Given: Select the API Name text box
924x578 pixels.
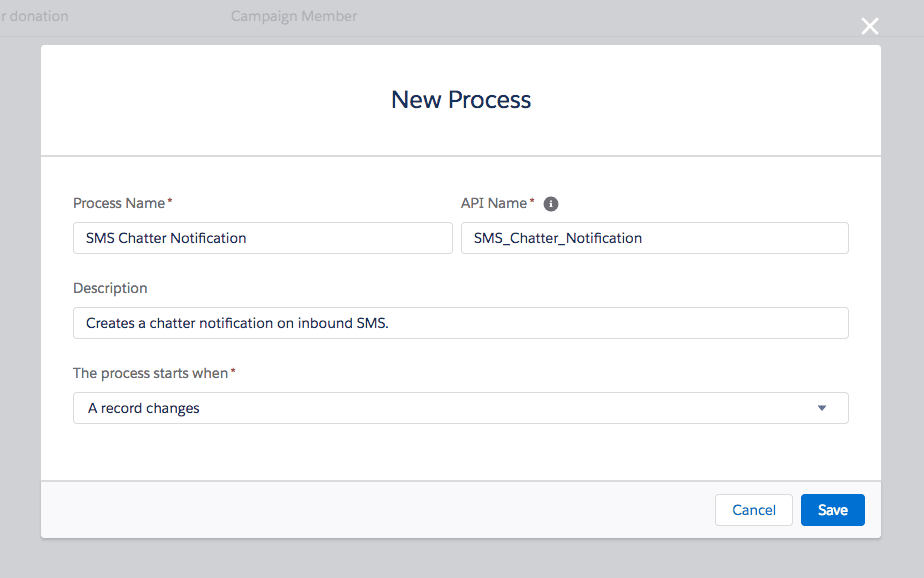Looking at the screenshot, I should point(654,238).
